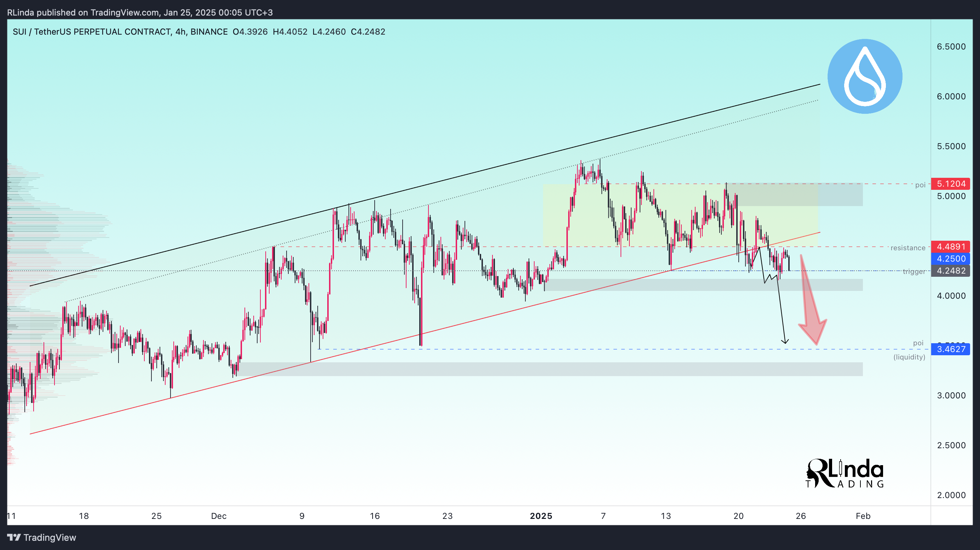980x550 pixels.
Task: Click the '13' date axis label
Action: 666,516
